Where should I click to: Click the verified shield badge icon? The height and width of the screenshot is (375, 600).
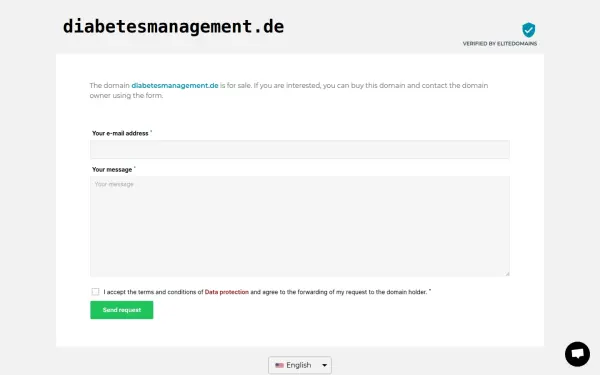tap(528, 30)
